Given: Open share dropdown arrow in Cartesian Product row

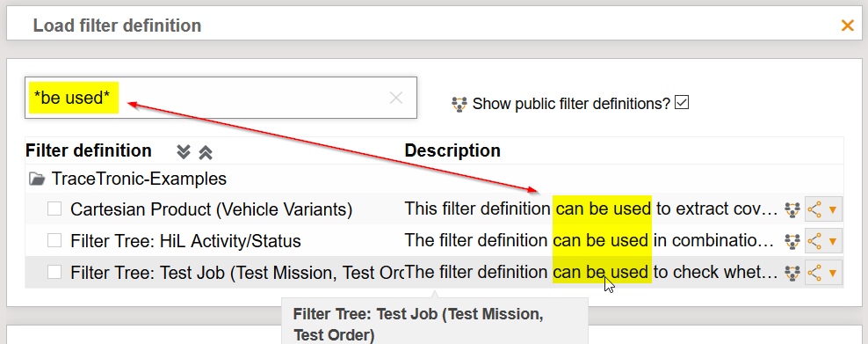Looking at the screenshot, I should point(832,210).
